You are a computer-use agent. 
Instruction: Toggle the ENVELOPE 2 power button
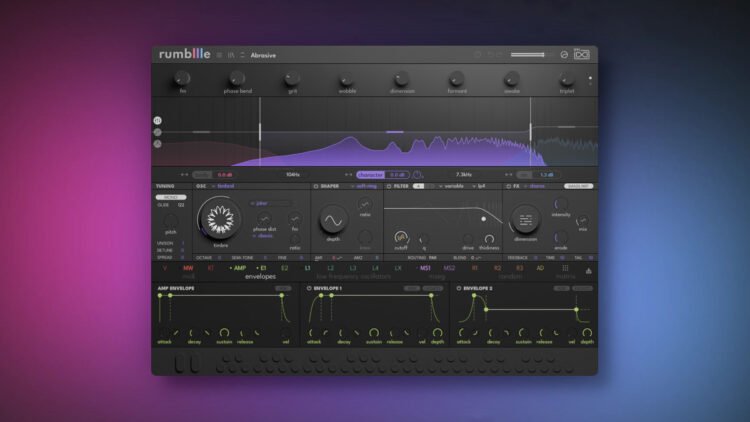[459, 289]
